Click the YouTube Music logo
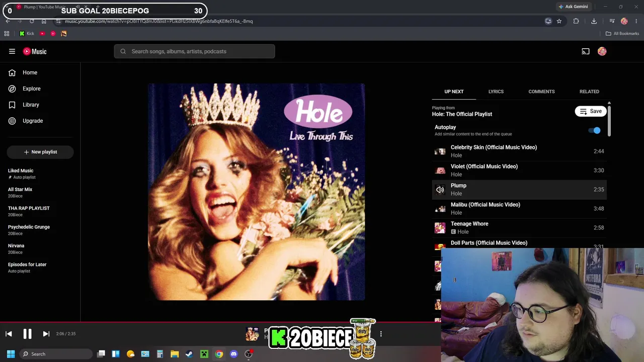Image resolution: width=644 pixels, height=362 pixels. point(35,51)
